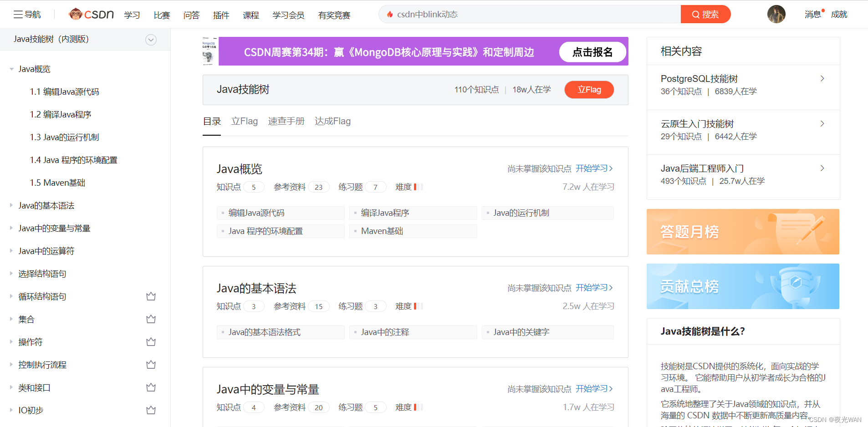The image size is (868, 427).
Task: Click crown icon beside 类和接口
Action: (x=151, y=387)
